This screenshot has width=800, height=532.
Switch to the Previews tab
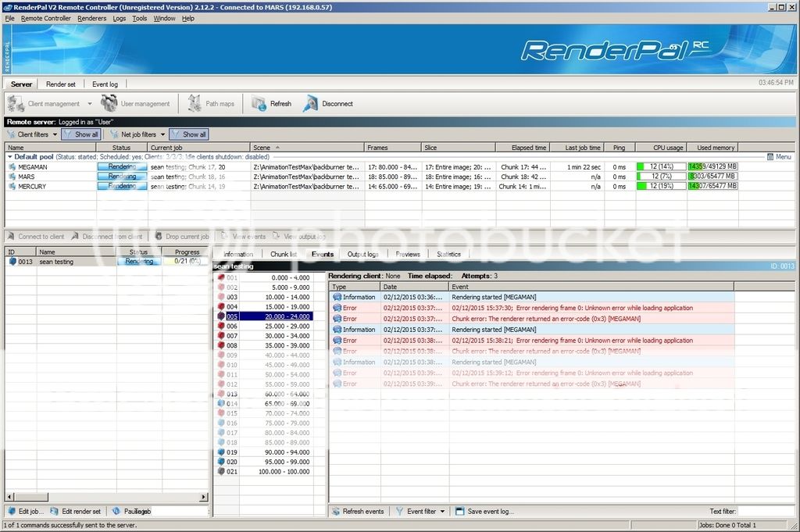tap(408, 254)
